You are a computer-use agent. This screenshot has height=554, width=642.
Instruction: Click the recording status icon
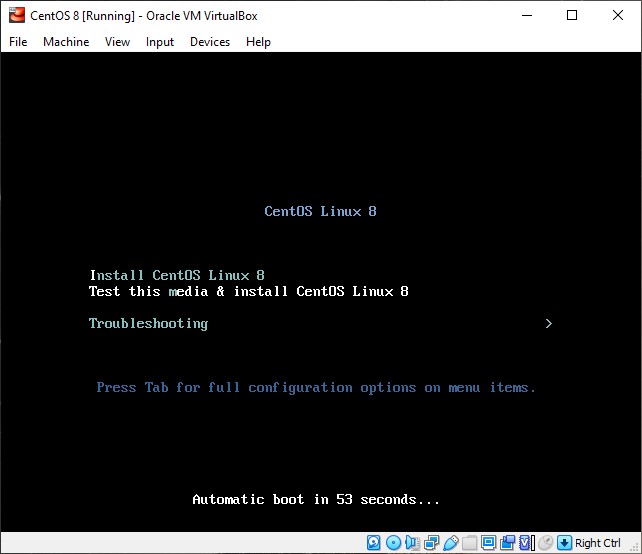point(508,543)
